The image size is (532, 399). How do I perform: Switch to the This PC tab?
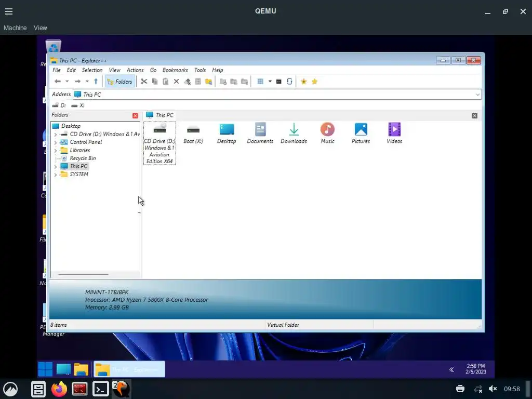click(160, 115)
